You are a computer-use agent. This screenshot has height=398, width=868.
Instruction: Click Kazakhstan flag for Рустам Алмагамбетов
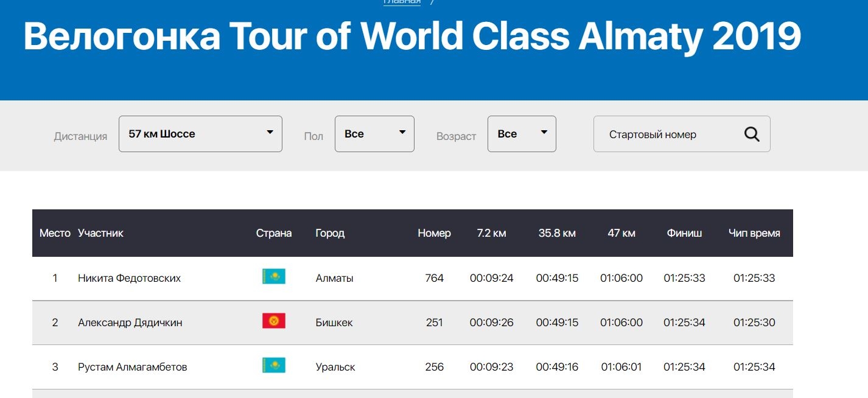coord(273,366)
